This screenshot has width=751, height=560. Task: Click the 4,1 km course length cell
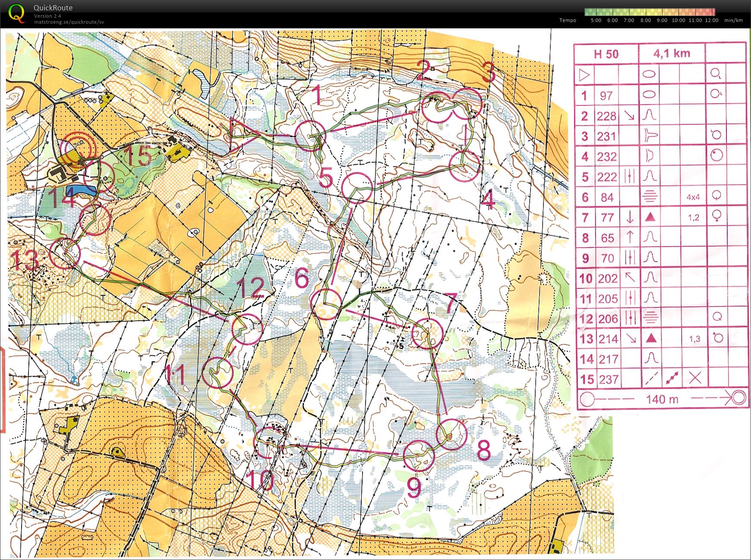click(x=671, y=53)
